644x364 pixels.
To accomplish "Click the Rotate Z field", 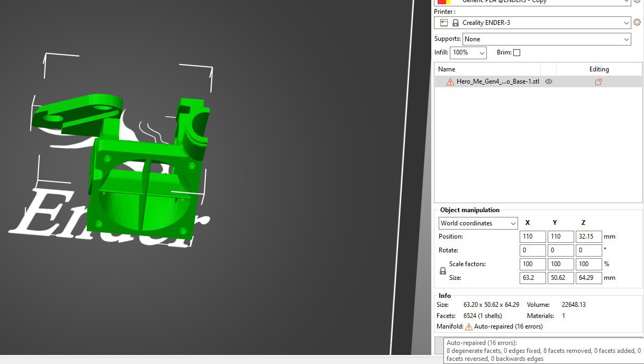I will pyautogui.click(x=588, y=250).
